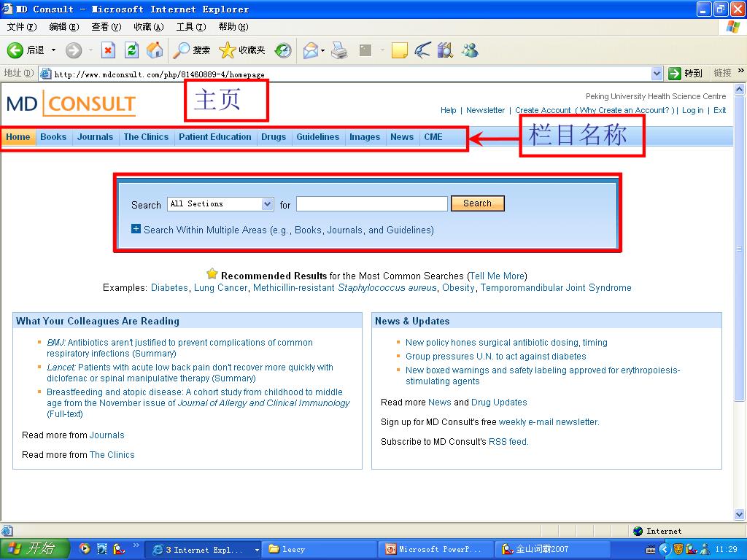The width and height of the screenshot is (747, 560).
Task: Click the orange Search button
Action: 477,203
